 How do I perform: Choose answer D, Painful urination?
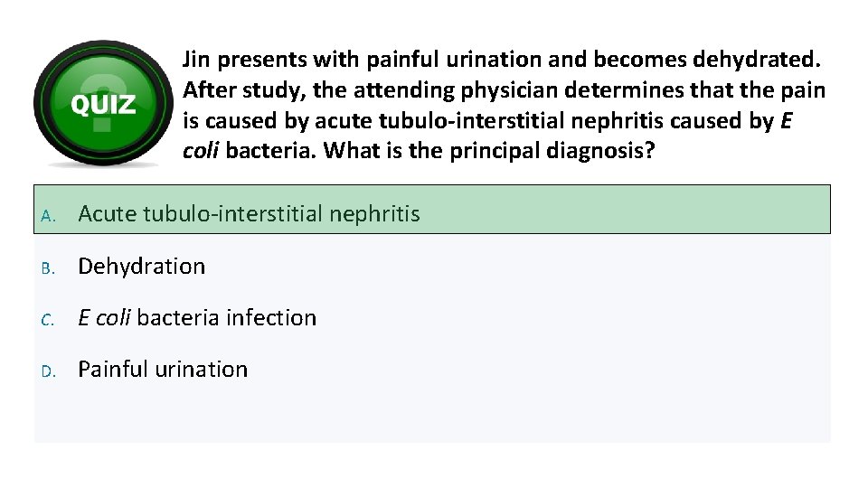click(163, 370)
